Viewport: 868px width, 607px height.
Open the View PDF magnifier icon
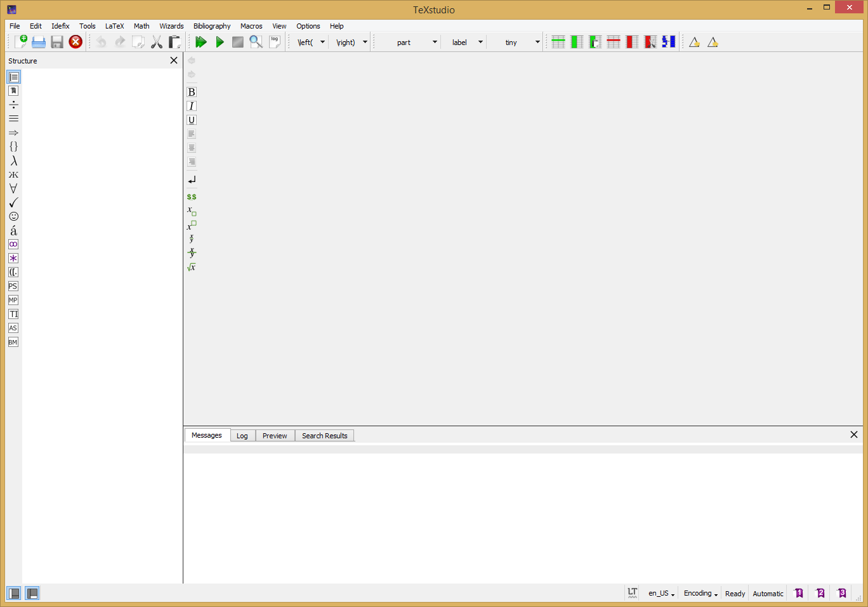coord(256,42)
